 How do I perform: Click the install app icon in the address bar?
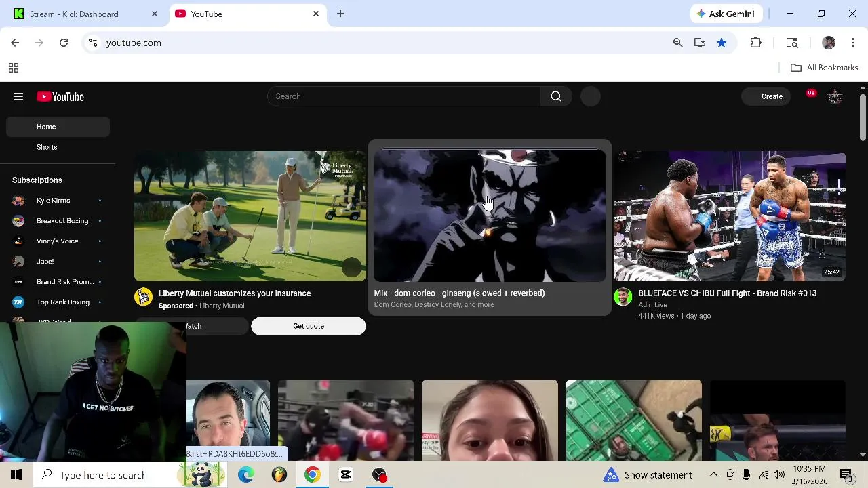click(700, 43)
